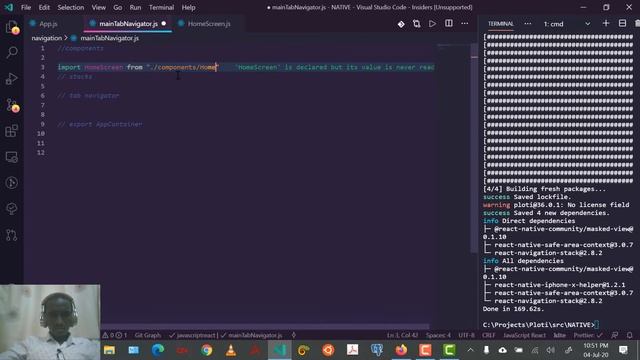Open the tree-shaped icon in activity bar
This screenshot has height=360, width=640.
click(11, 209)
